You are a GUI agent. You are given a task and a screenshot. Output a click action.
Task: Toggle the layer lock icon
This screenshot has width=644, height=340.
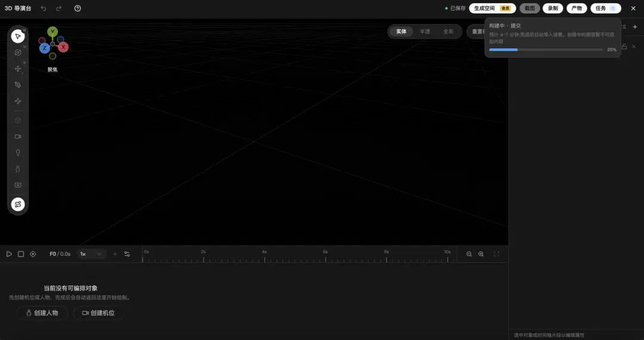624,46
